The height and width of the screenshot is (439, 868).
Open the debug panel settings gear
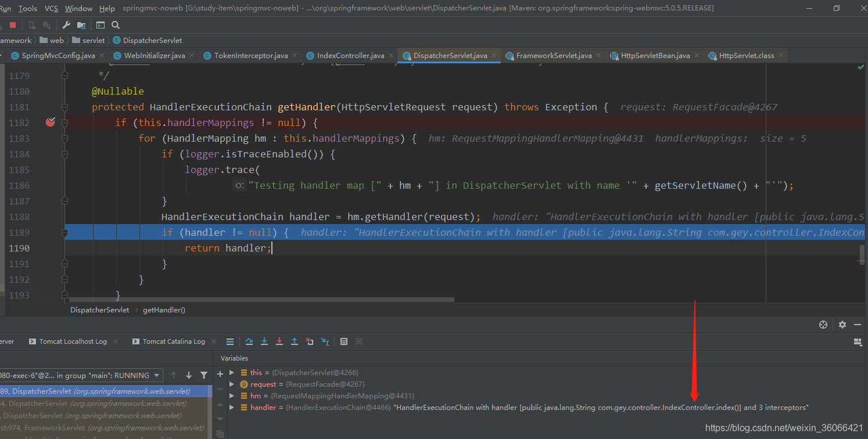click(x=842, y=325)
